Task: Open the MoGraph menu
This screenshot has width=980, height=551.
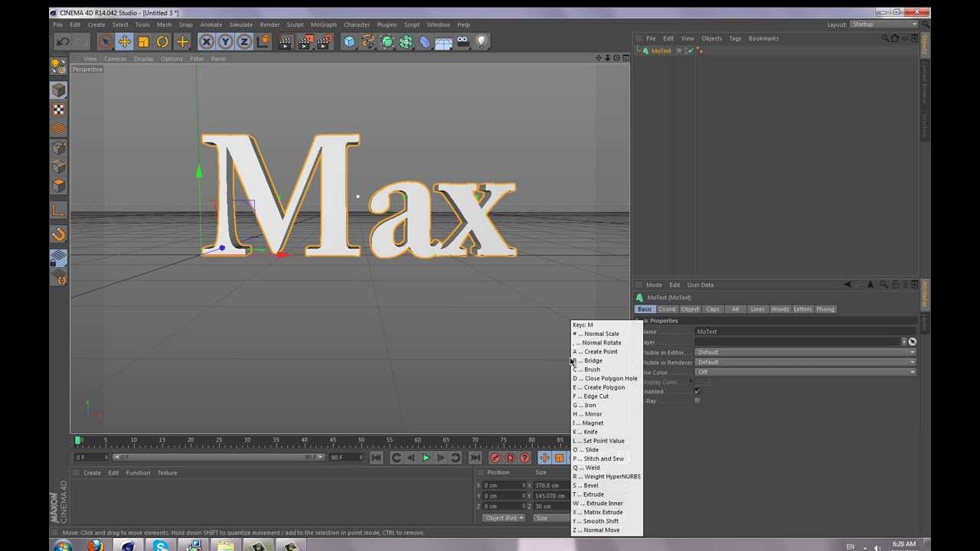Action: pyautogui.click(x=323, y=24)
